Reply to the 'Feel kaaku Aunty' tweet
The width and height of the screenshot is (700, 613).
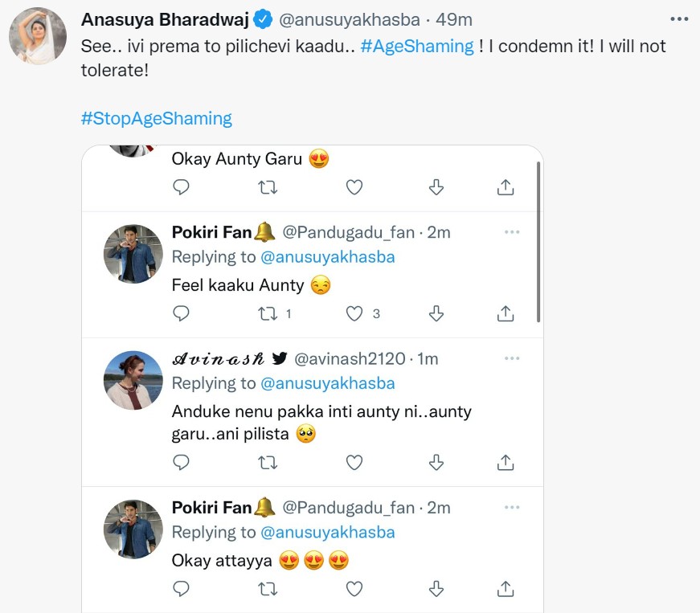(182, 313)
